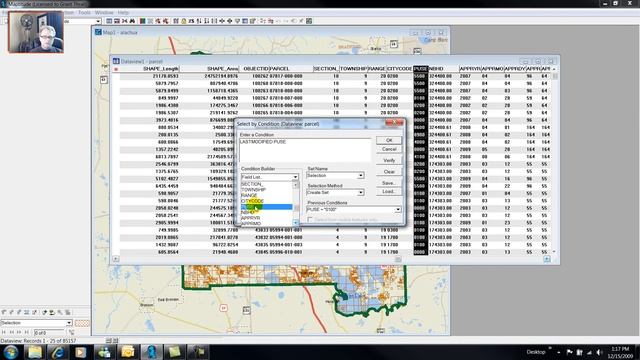
Task: Open Windows Media Player from taskbar
Action: [81, 352]
